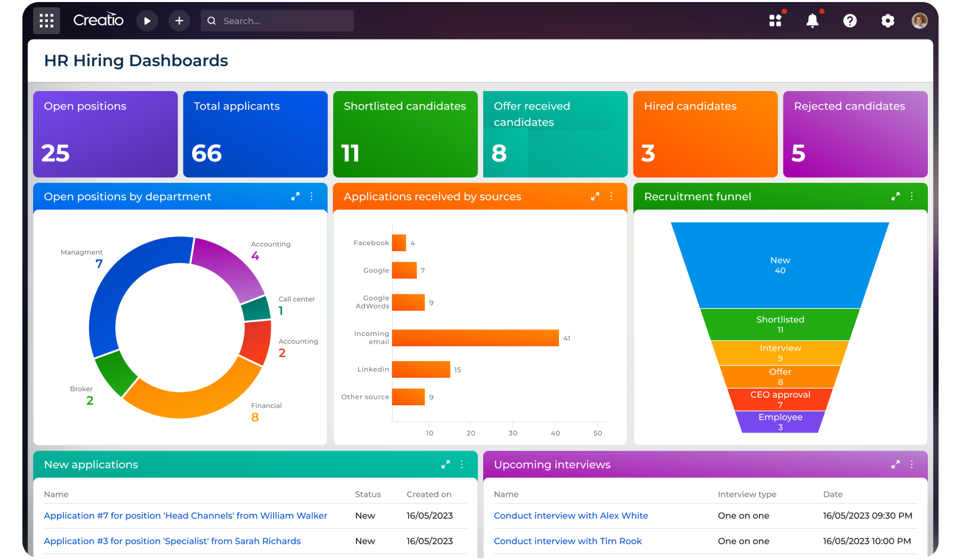Open the interview with Alex White
Viewport: 961px width, 560px height.
(x=571, y=516)
